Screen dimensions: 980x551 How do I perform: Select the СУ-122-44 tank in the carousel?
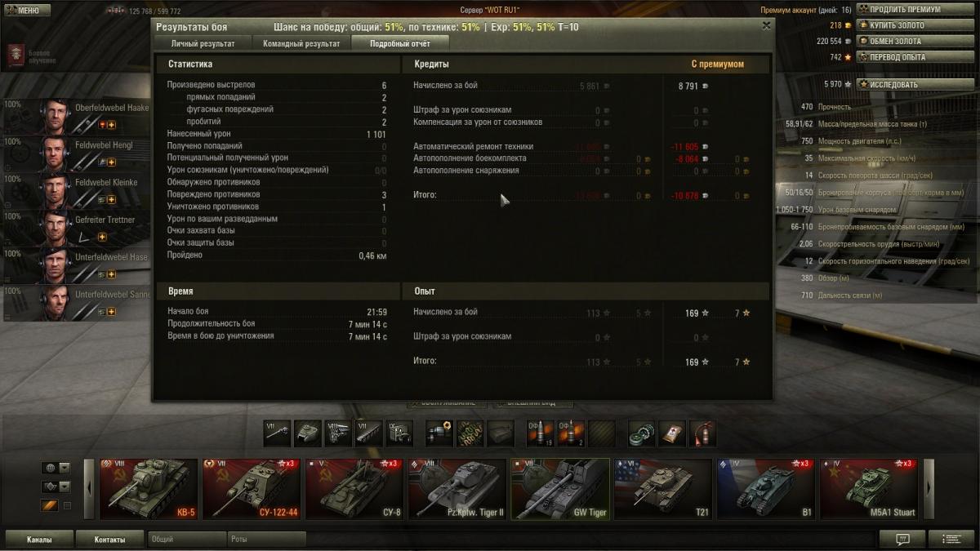[x=252, y=488]
